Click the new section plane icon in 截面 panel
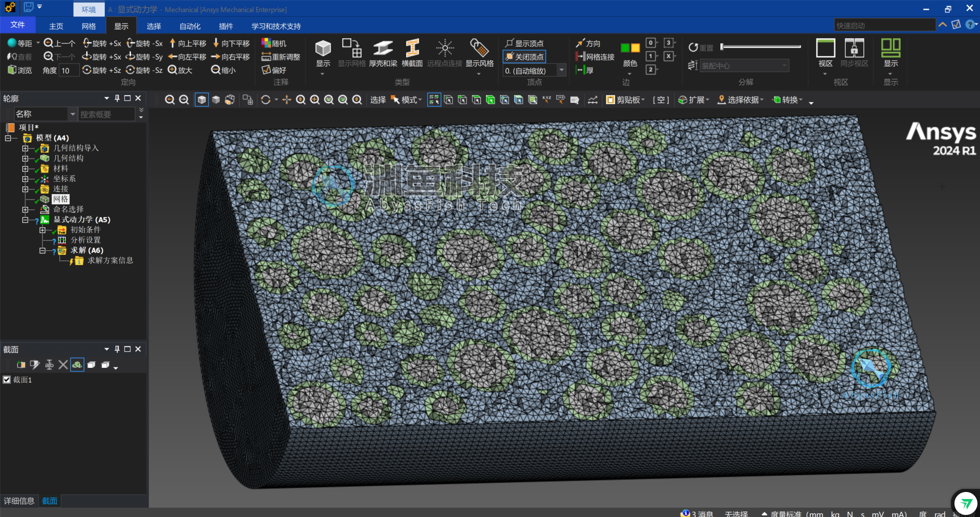The width and height of the screenshot is (980, 517). click(21, 365)
